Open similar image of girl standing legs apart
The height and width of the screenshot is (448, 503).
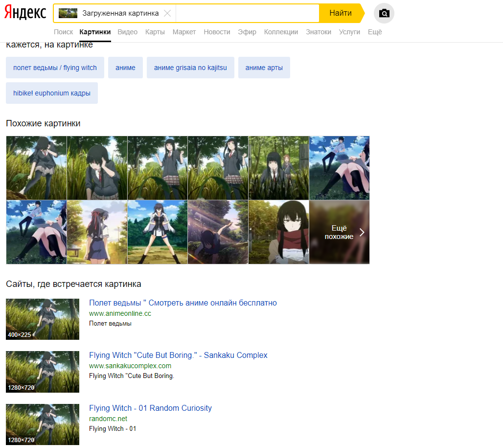(x=158, y=232)
